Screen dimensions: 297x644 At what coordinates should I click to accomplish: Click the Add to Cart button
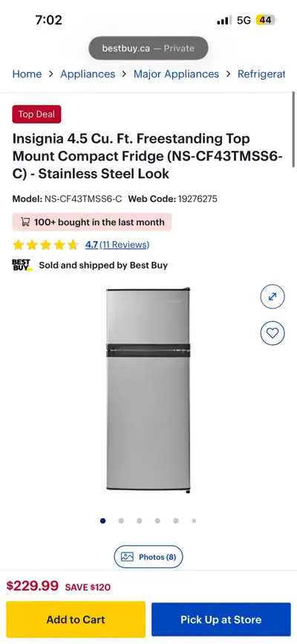pos(76,619)
